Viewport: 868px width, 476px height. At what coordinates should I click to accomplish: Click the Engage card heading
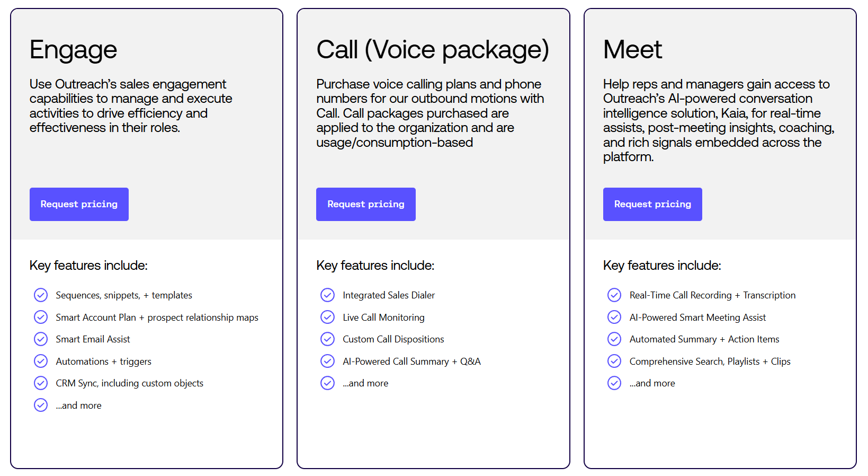pyautogui.click(x=73, y=50)
